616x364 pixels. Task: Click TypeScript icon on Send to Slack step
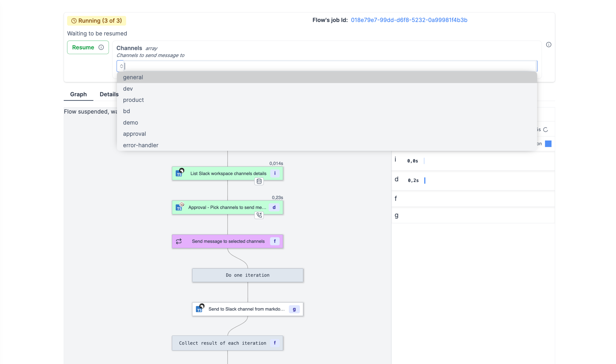(x=199, y=309)
